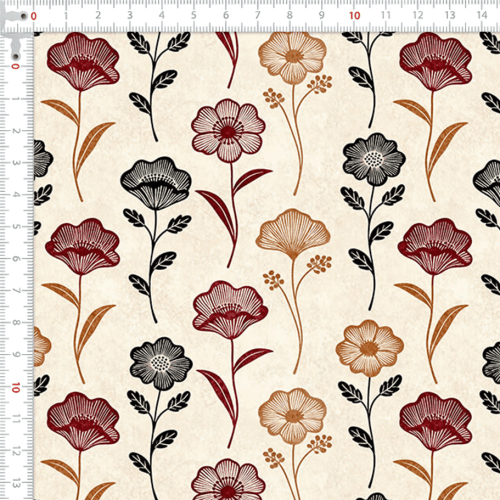The height and width of the screenshot is (500, 500).
Task: Select the number 13 on the vertical ruler
Action: pos(16,483)
